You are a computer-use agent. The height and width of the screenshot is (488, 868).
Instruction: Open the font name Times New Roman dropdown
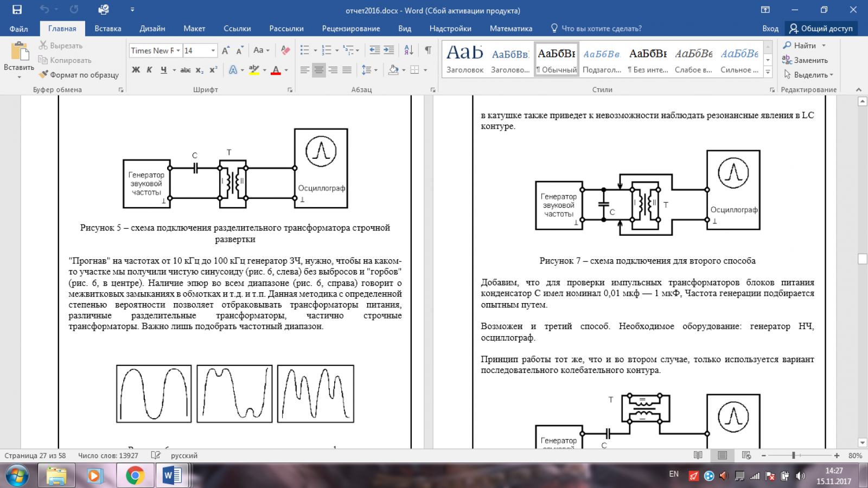click(x=178, y=50)
